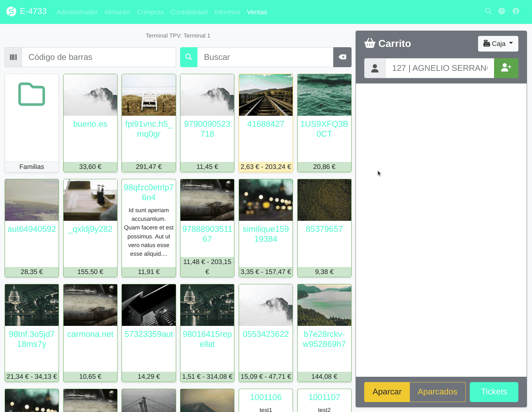Click the E-4733 company name link
532x412 pixels.
pyautogui.click(x=33, y=11)
